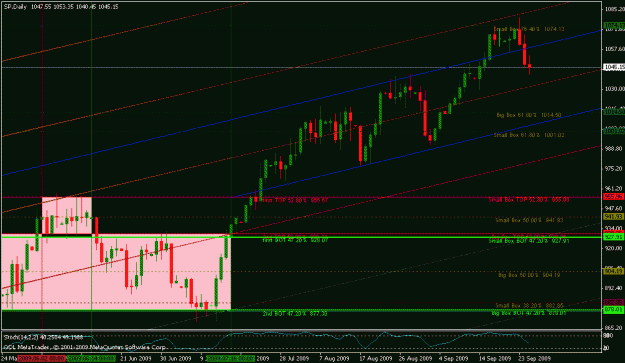Image resolution: width=625 pixels, height=363 pixels.
Task: Click the '14 Sep 2009' date label
Action: [495, 359]
